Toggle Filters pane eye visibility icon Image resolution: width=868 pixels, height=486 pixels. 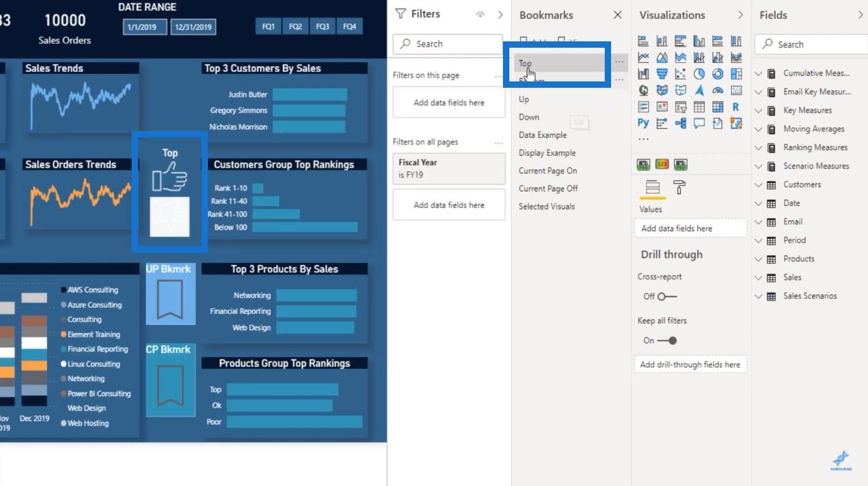480,15
